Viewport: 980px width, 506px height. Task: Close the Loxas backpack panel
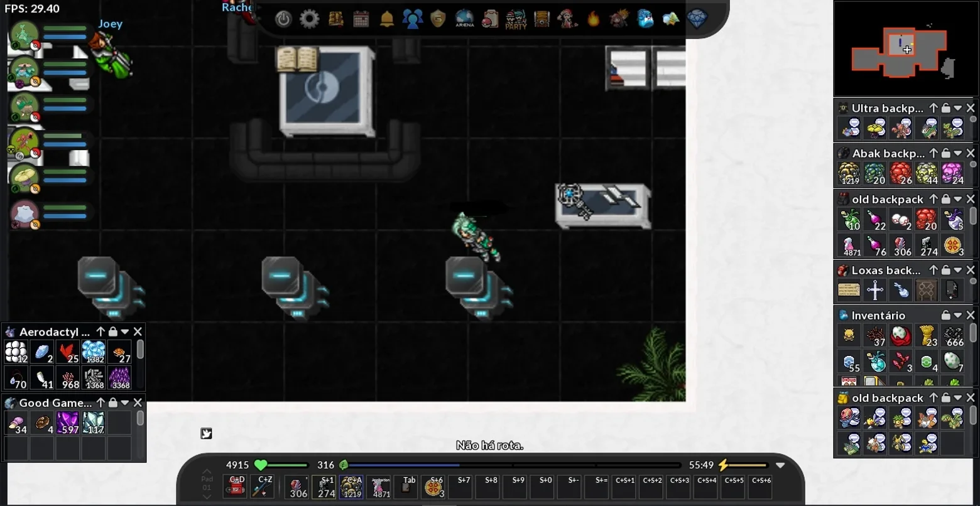click(971, 270)
